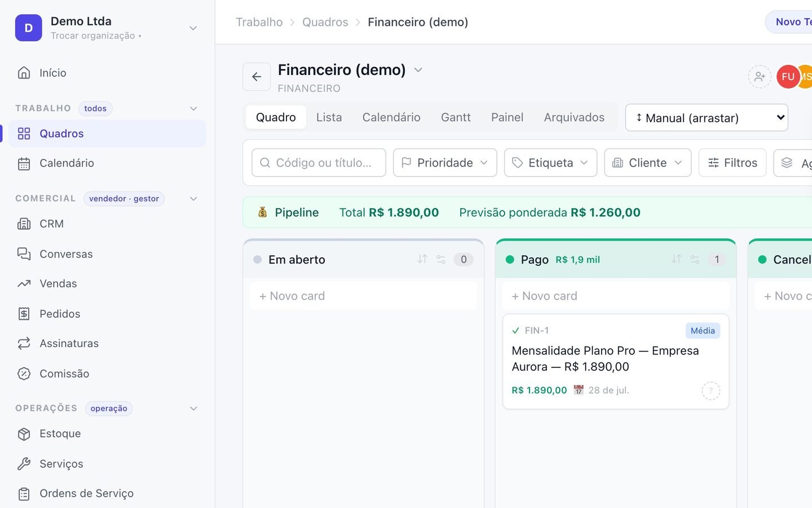
Task: Collapse the COMERCIAL section
Action: tap(193, 199)
